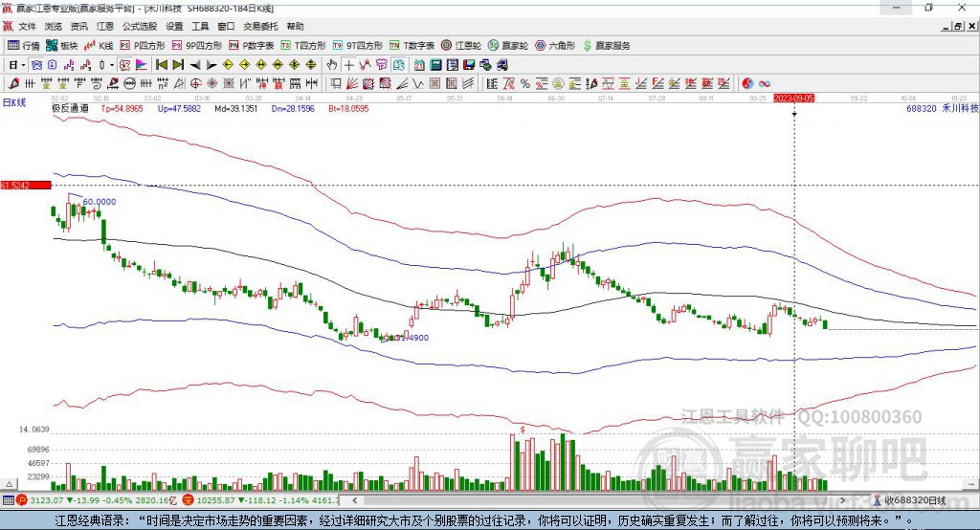Click the 极反通道 indicator name
The image size is (980, 530).
[70, 108]
